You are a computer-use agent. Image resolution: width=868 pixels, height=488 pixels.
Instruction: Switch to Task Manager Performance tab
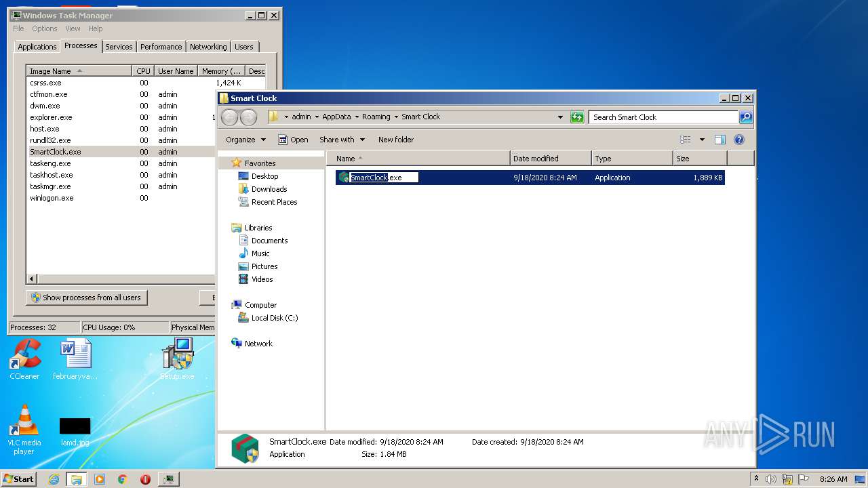point(161,47)
